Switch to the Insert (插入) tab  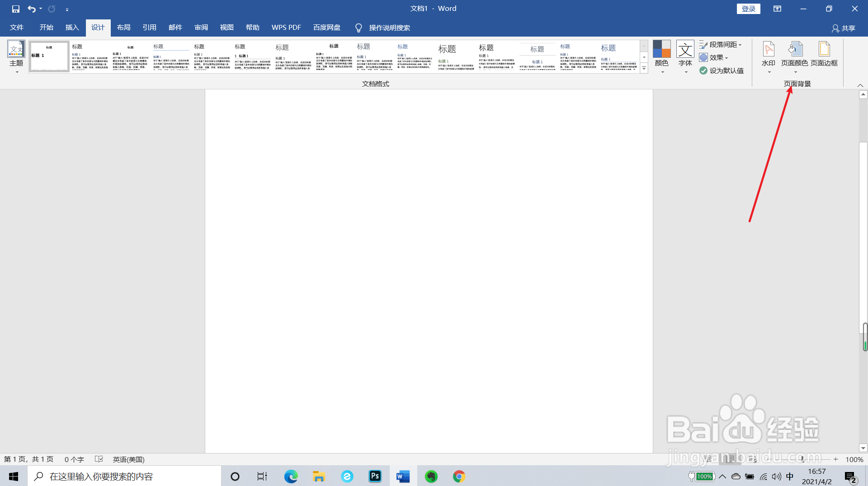pos(72,28)
